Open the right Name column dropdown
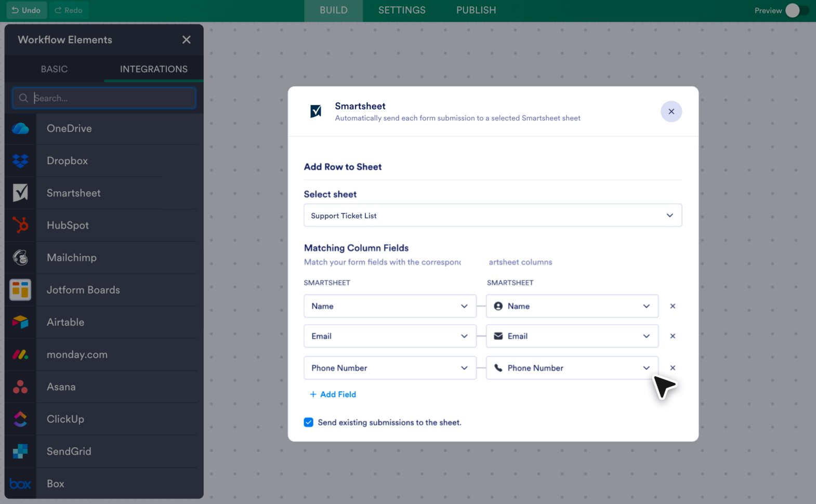Image resolution: width=816 pixels, height=504 pixels. (x=572, y=306)
